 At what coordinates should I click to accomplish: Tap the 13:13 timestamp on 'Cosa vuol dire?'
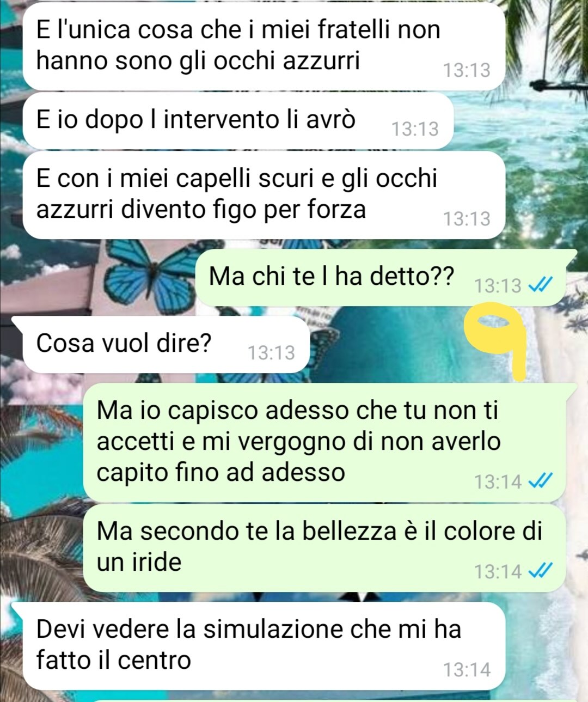pos(271,353)
